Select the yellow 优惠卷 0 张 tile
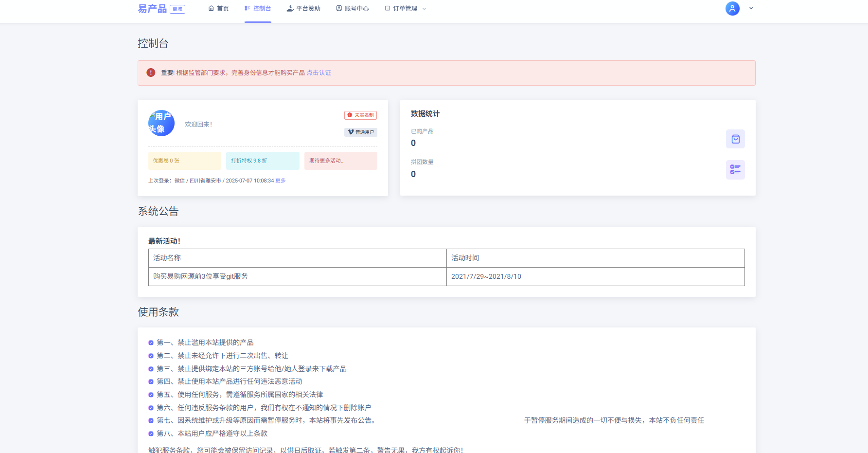The height and width of the screenshot is (453, 868). coord(184,161)
